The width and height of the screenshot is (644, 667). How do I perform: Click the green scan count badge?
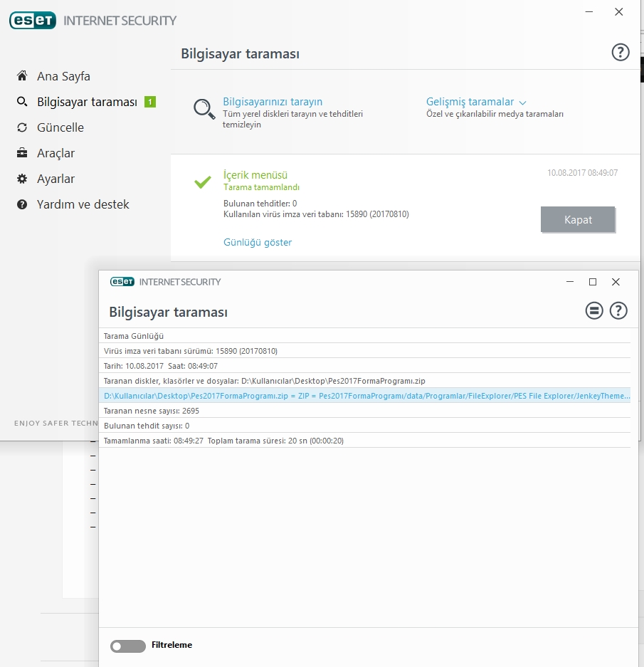click(150, 102)
